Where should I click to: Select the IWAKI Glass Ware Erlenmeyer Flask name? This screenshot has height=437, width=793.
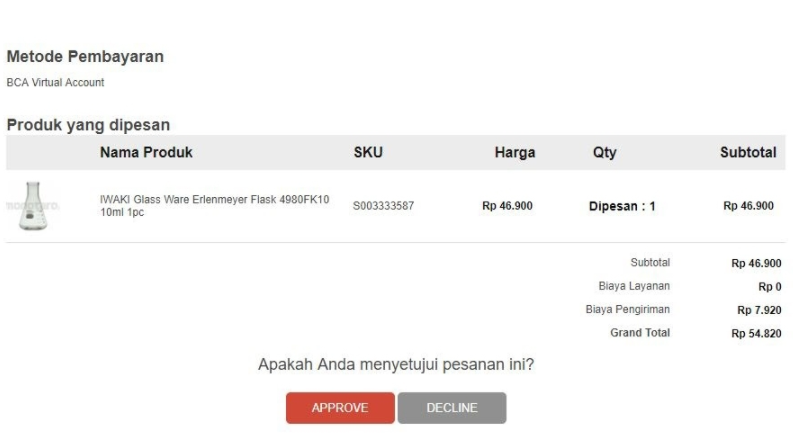click(214, 206)
